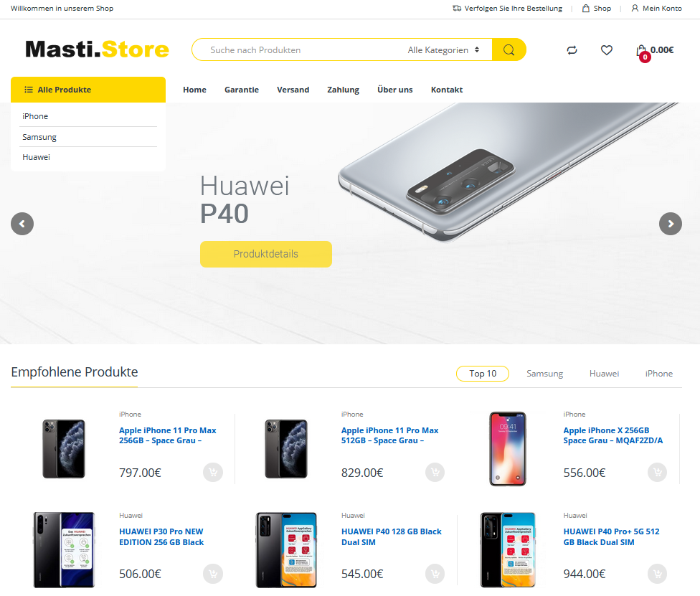Advance slider with right arrow button
The height and width of the screenshot is (596, 700).
[x=670, y=224]
